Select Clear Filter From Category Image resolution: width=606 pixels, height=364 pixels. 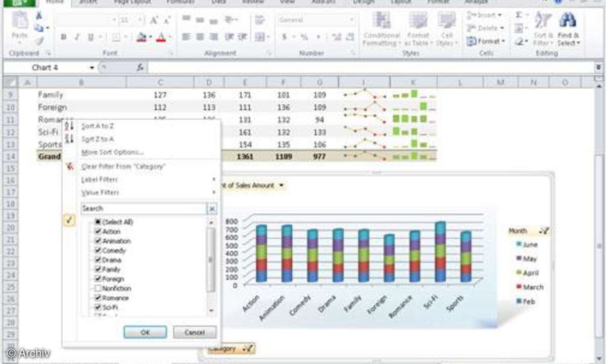coord(123,166)
